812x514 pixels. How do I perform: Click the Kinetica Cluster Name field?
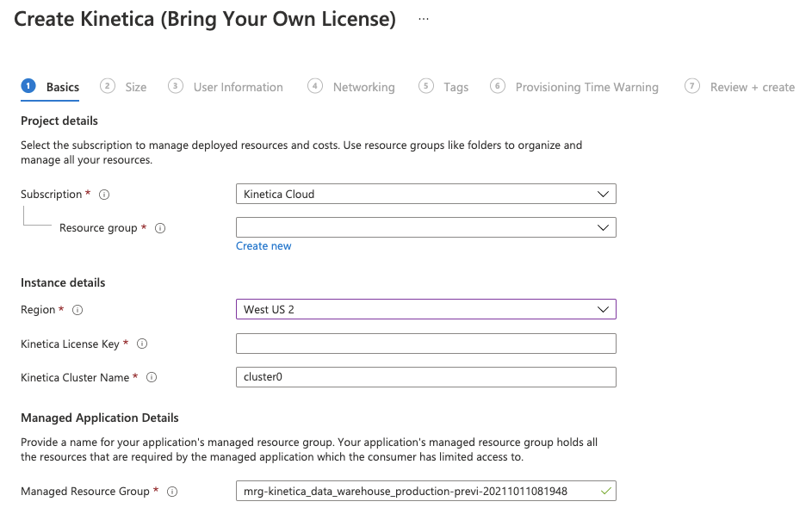pos(425,377)
